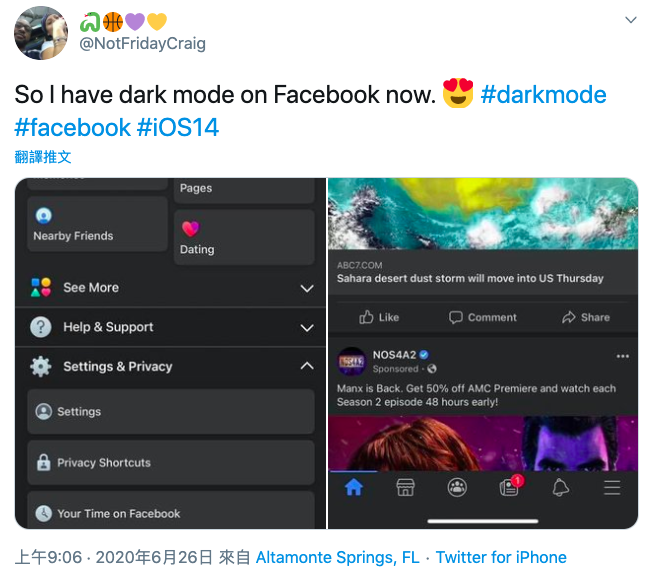Open the tweet options chevron menu
The image size is (652, 577).
(631, 20)
